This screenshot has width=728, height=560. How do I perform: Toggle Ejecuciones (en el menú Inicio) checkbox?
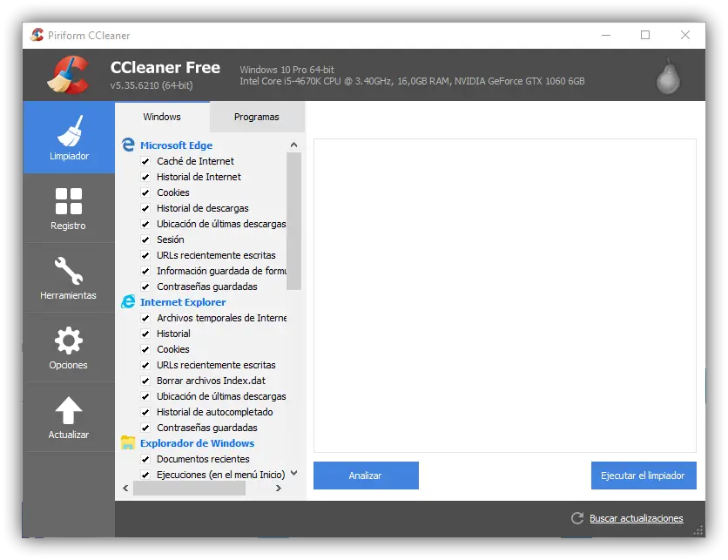[x=145, y=475]
